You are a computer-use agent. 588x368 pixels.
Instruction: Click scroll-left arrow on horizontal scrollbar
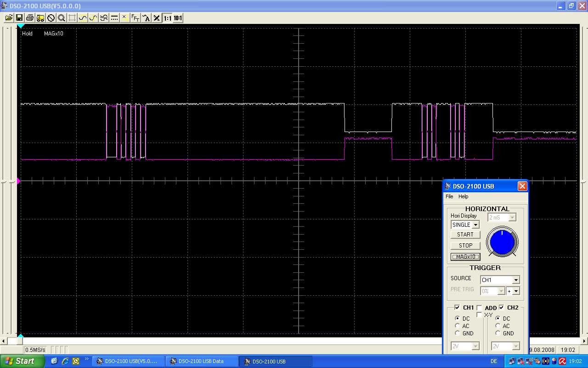click(x=4, y=341)
